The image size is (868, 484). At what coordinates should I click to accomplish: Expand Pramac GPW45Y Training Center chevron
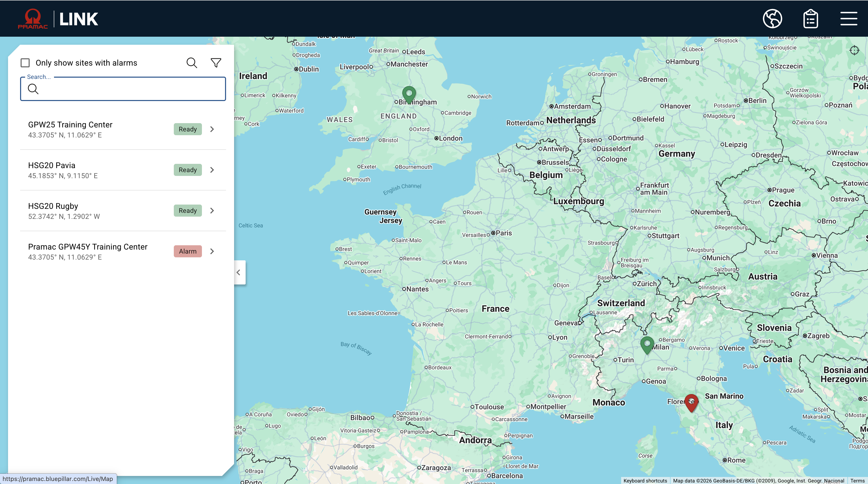pyautogui.click(x=212, y=252)
